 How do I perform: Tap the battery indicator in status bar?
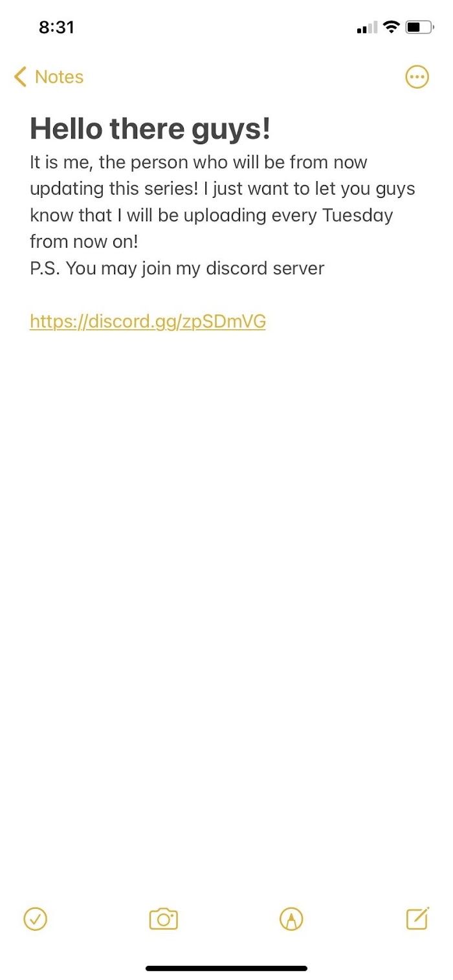(x=420, y=27)
